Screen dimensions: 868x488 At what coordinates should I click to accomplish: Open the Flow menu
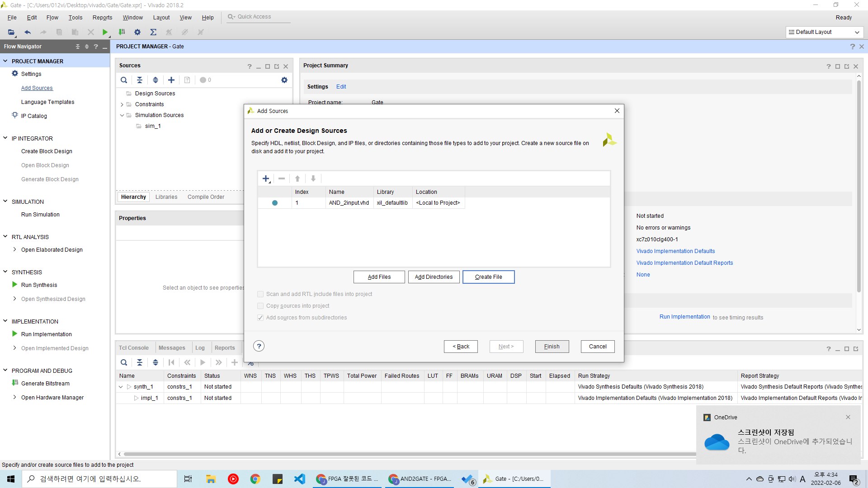52,18
